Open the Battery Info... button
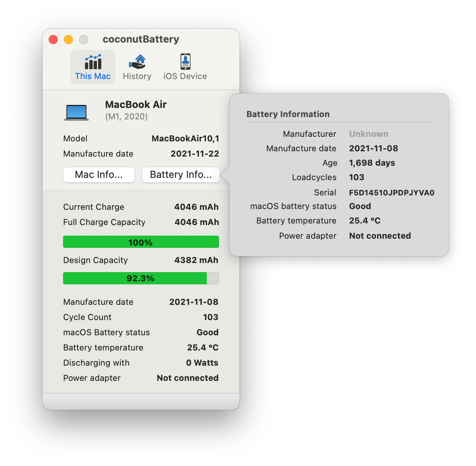476x466 pixels. pos(181,174)
